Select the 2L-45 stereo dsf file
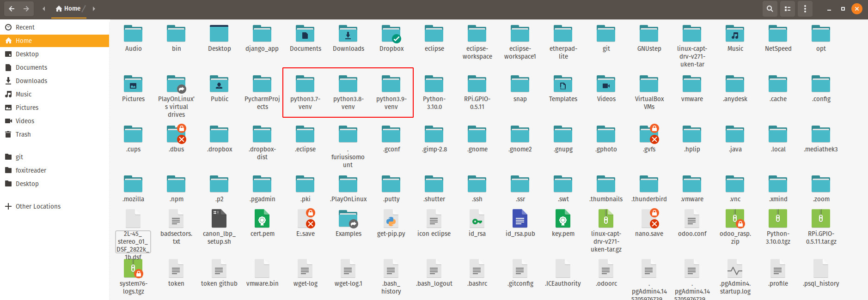868x300 pixels. point(133,220)
